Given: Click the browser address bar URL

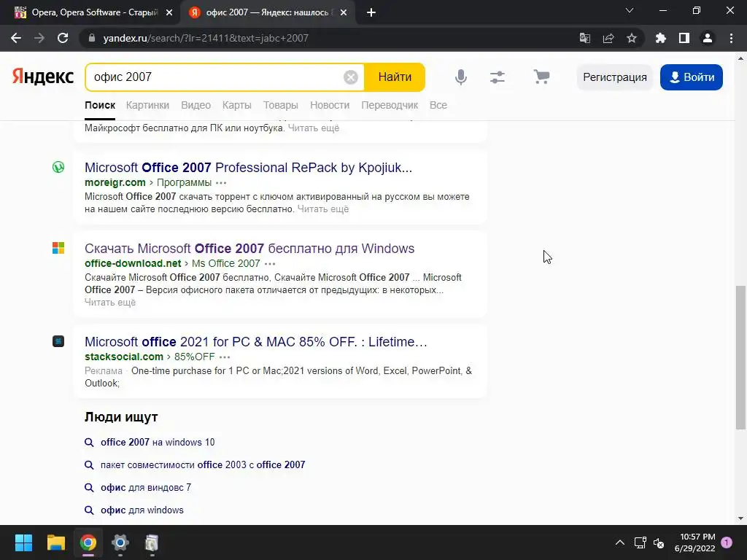Looking at the screenshot, I should (x=206, y=38).
